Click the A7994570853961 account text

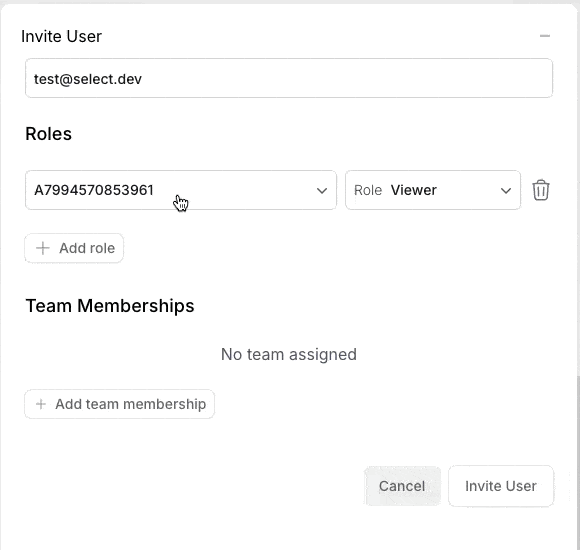point(94,190)
